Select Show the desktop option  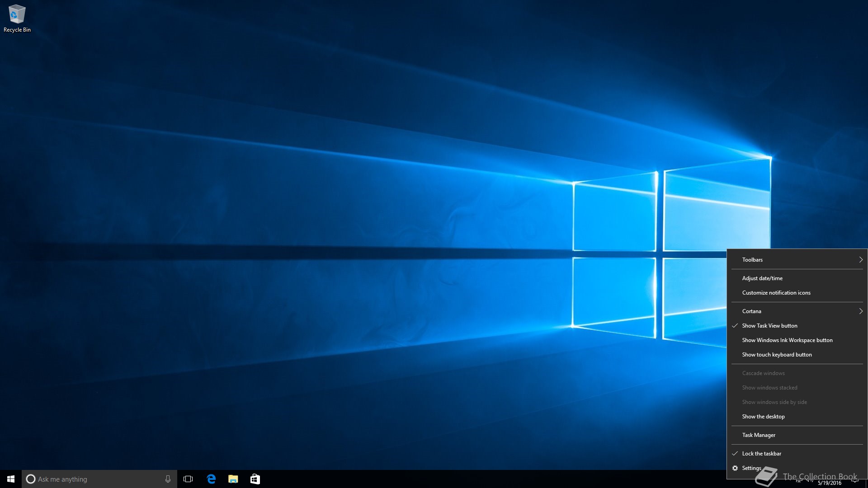coord(763,417)
